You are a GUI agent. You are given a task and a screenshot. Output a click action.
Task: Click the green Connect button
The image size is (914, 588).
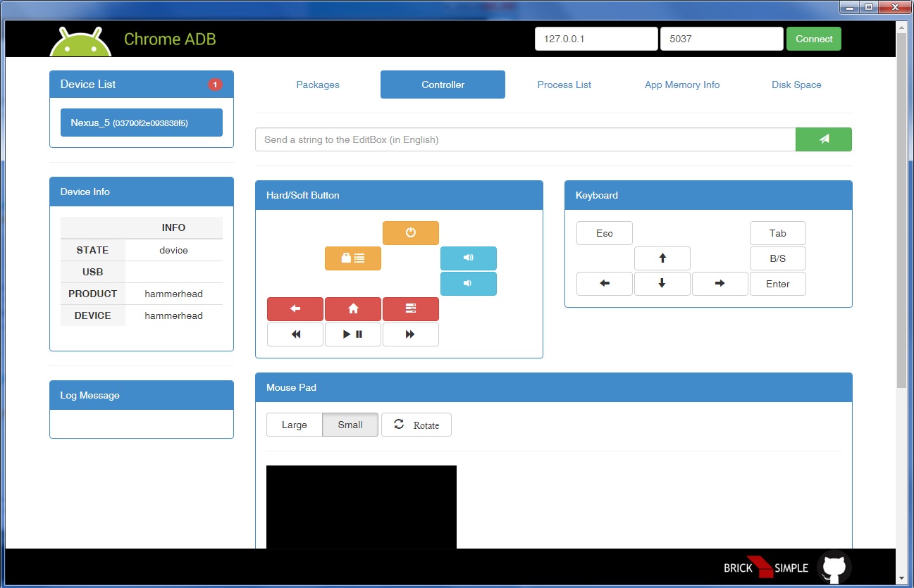[814, 39]
